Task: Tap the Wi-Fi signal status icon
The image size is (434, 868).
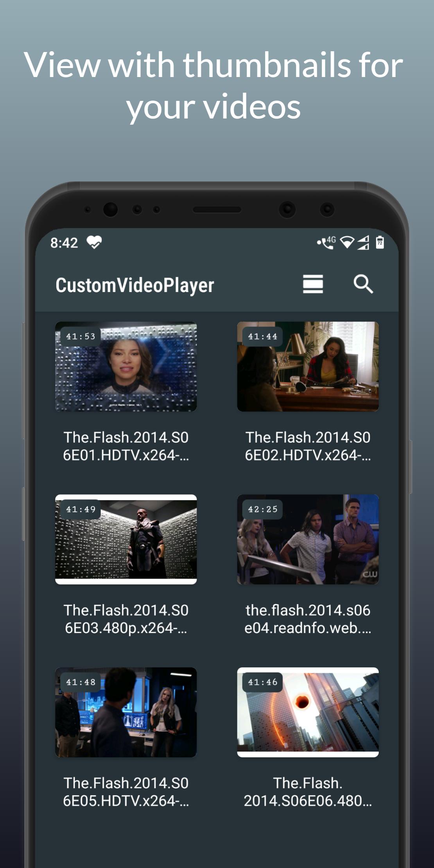Action: coord(347,243)
